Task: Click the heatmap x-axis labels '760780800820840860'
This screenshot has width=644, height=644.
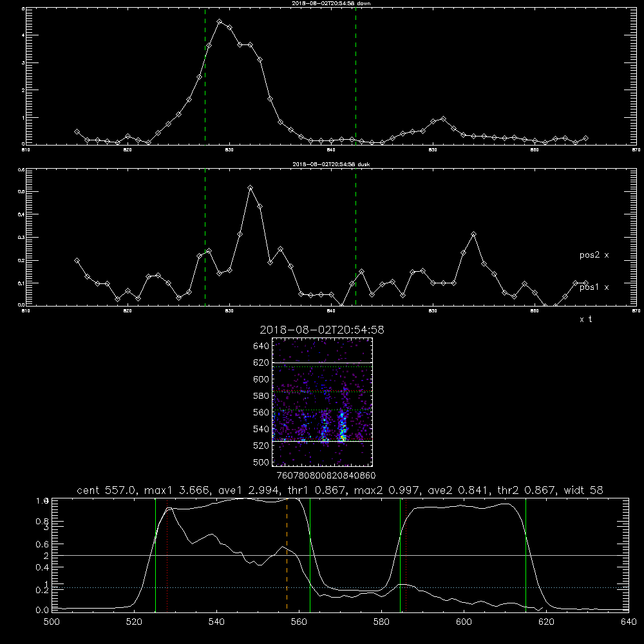Action: point(326,475)
